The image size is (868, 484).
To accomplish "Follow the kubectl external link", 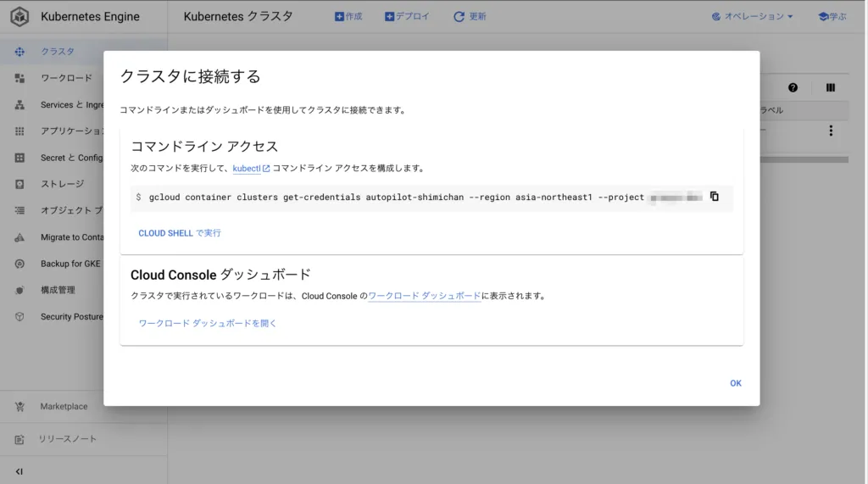I will 251,169.
